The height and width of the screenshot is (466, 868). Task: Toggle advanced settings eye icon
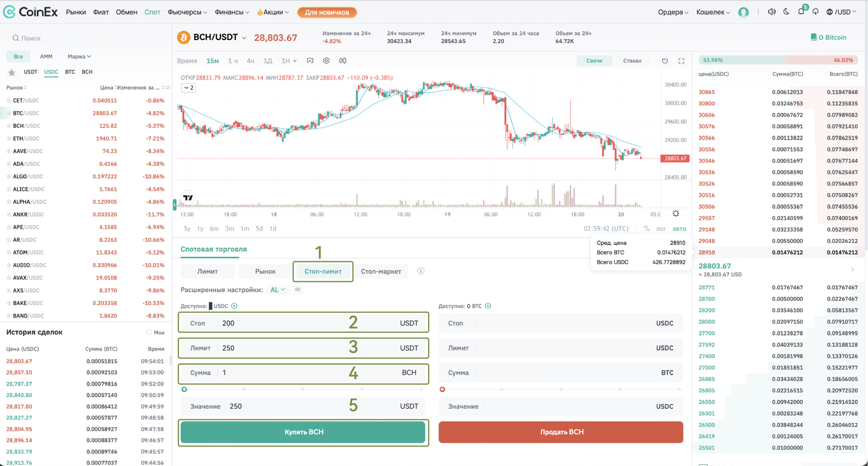click(297, 290)
